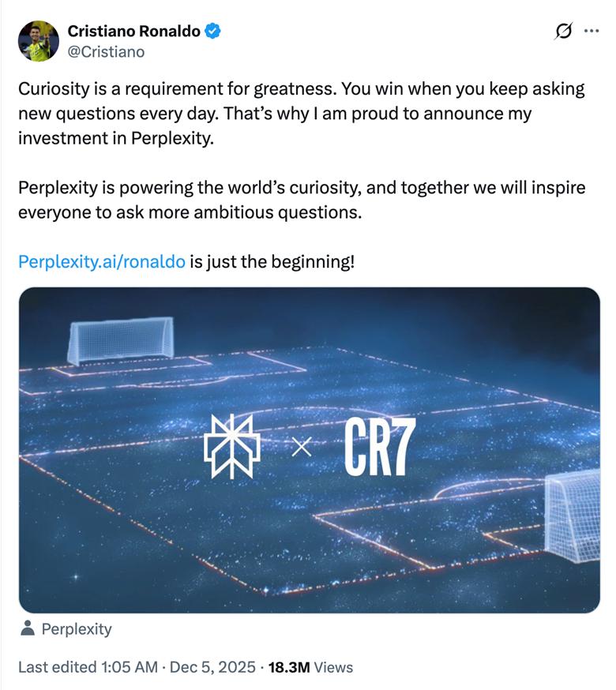Open the Cristiano Ronaldo display name

coord(133,32)
